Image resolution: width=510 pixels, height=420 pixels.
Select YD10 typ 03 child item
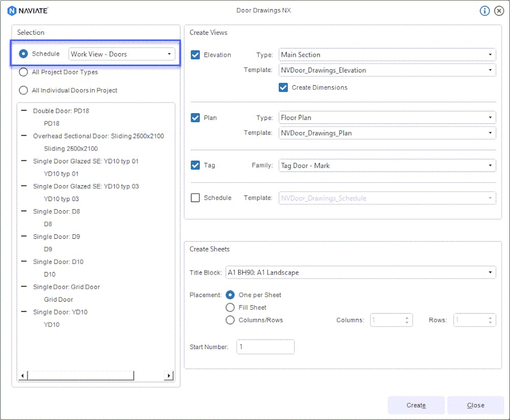point(62,199)
